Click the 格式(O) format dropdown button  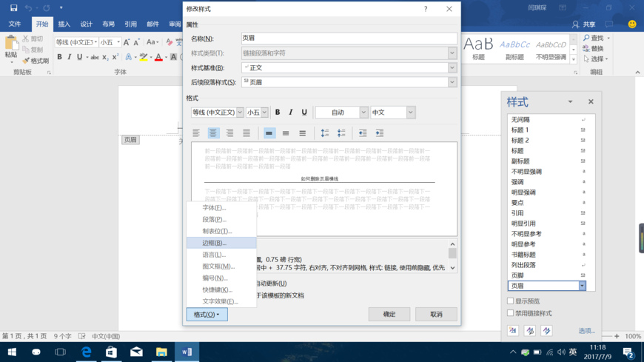tap(207, 315)
